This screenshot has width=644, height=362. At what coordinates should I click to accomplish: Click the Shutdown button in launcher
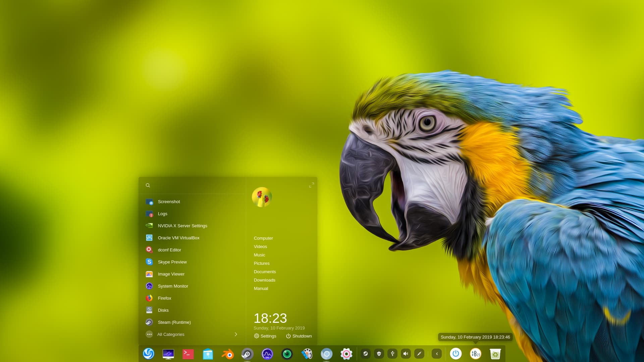pos(299,336)
